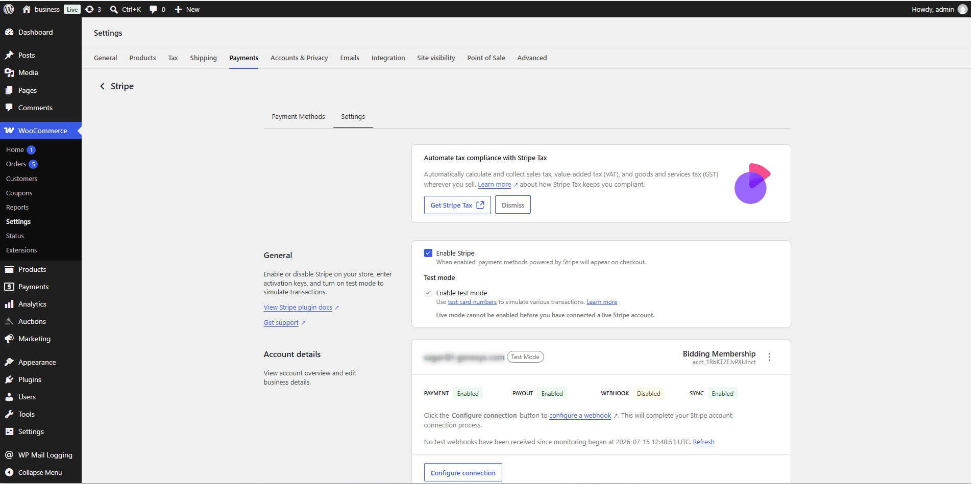Open the admin user avatar
The height and width of the screenshot is (484, 980).
pos(963,9)
